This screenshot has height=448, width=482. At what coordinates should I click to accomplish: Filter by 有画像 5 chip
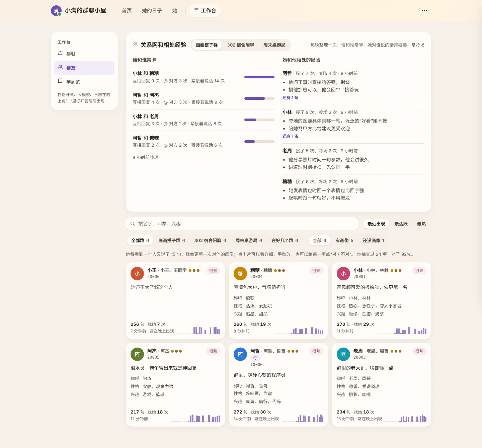[x=344, y=240]
